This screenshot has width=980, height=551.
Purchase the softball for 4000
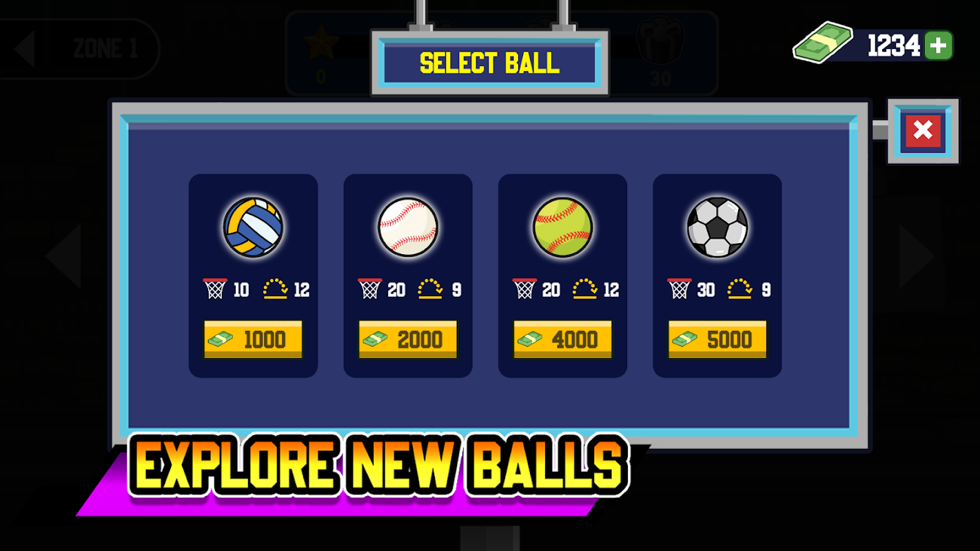[x=562, y=340]
